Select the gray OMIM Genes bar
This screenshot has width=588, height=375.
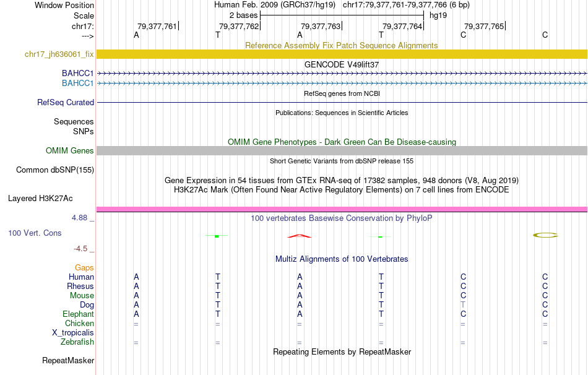click(x=342, y=151)
